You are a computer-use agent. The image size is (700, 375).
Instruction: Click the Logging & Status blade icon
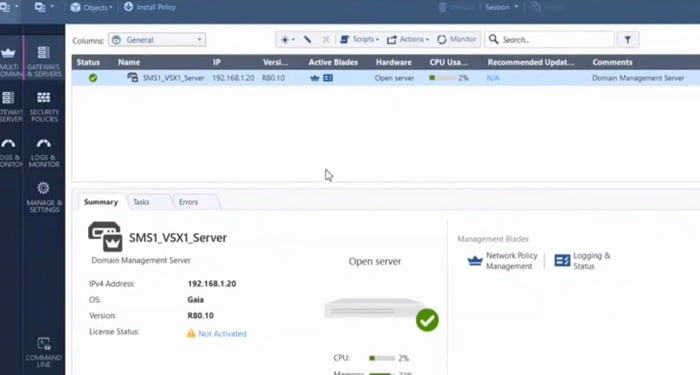pyautogui.click(x=562, y=261)
